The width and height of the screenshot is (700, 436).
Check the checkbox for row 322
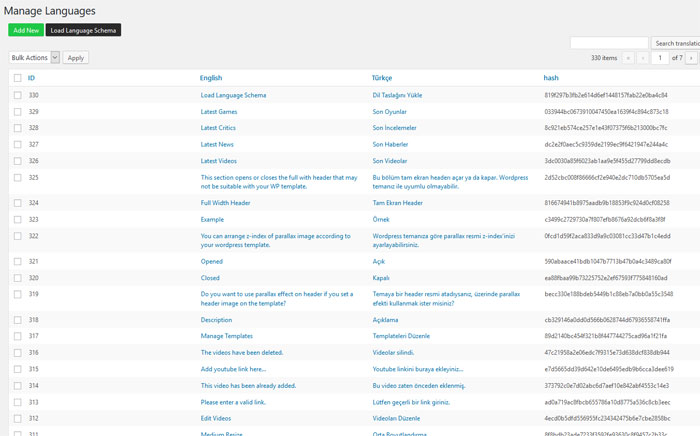17,236
